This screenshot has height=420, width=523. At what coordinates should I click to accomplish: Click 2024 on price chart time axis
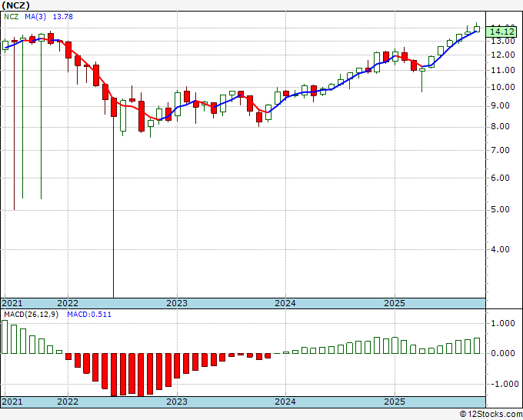coord(285,303)
